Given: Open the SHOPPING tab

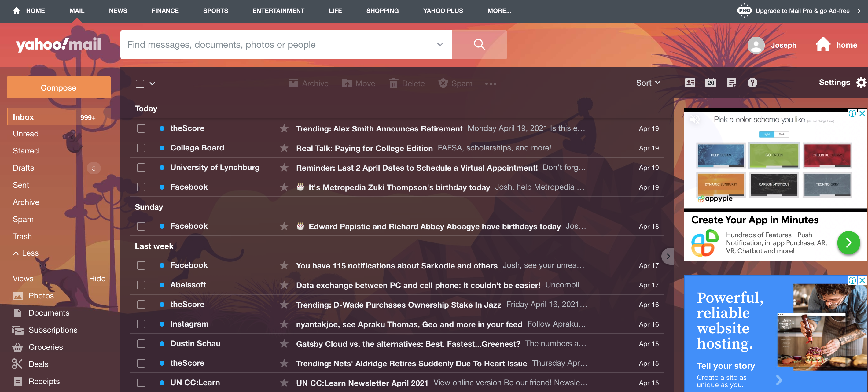Looking at the screenshot, I should (x=382, y=10).
